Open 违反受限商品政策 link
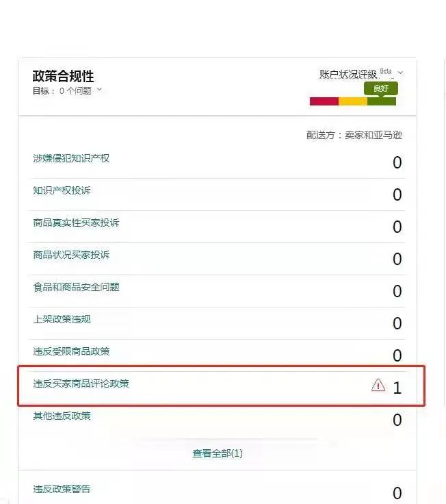446x504 pixels. (x=71, y=351)
